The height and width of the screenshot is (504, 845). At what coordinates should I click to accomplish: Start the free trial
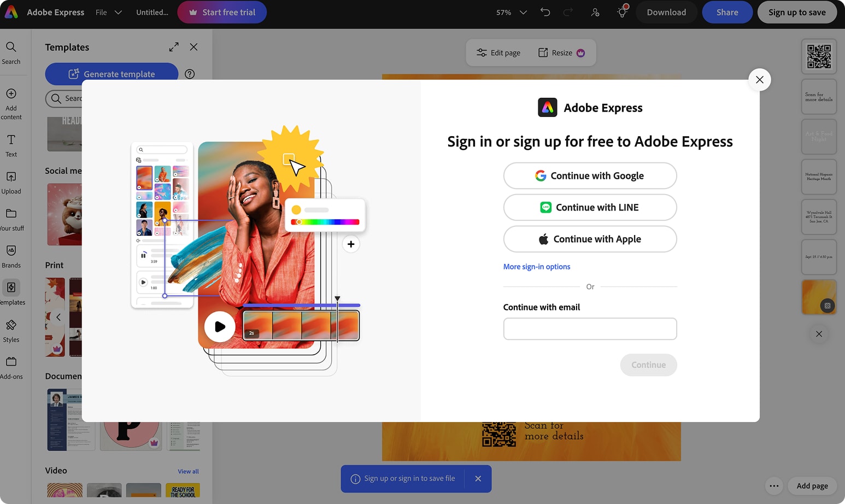[222, 12]
